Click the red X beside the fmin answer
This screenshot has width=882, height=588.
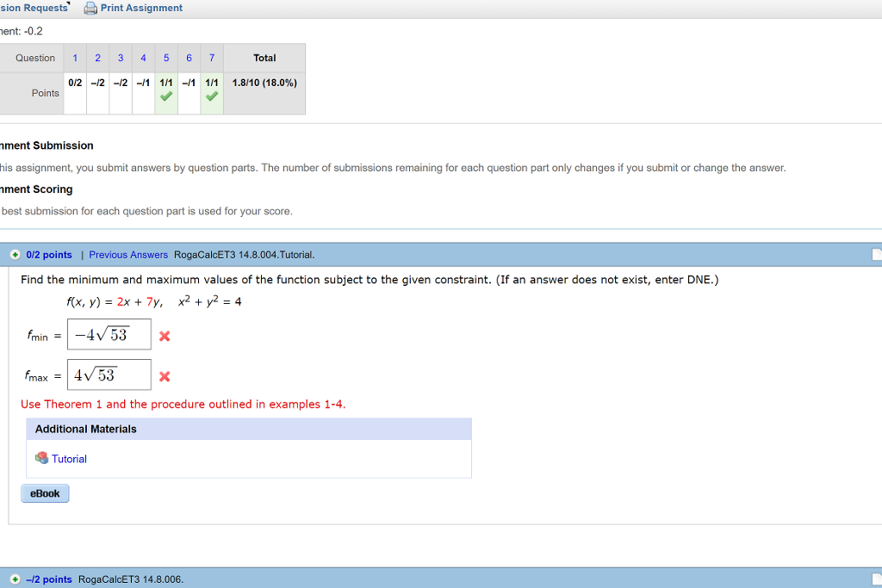pos(164,336)
